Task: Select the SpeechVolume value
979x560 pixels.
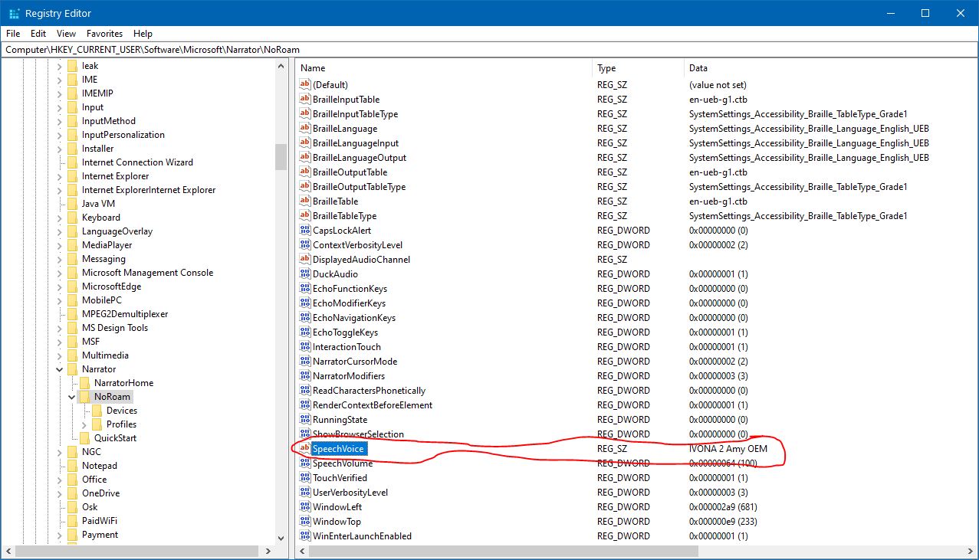Action: [x=343, y=463]
